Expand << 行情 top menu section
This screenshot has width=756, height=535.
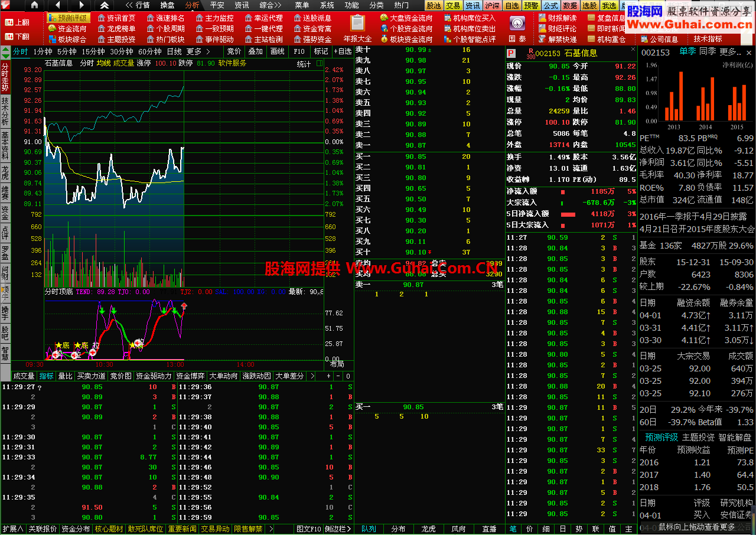(x=138, y=5)
